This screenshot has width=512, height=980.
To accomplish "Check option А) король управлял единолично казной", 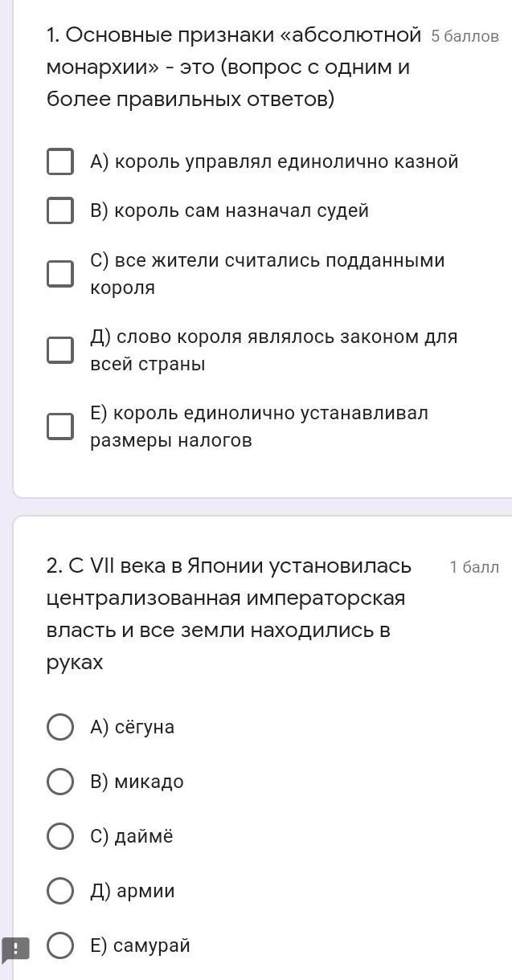I will click(60, 161).
